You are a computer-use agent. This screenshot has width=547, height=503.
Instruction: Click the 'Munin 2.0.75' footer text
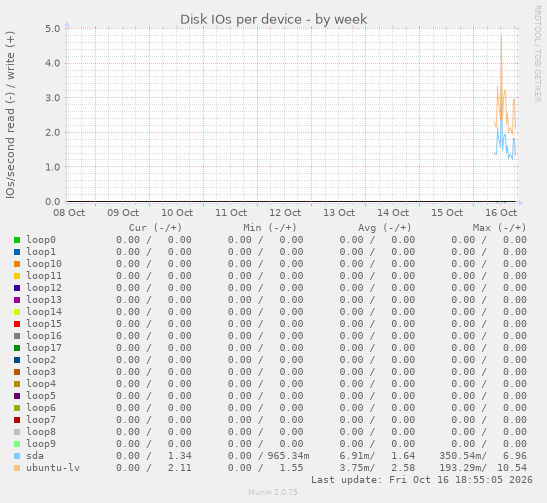pos(273,492)
